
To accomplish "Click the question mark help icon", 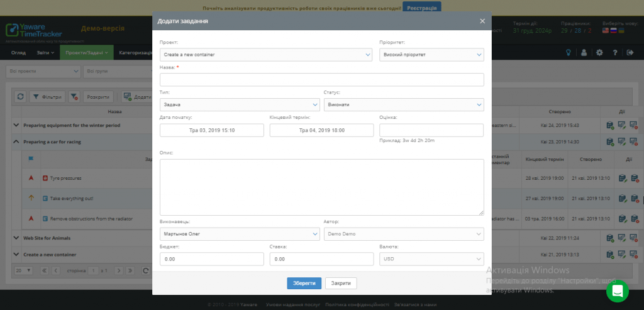I will click(615, 53).
